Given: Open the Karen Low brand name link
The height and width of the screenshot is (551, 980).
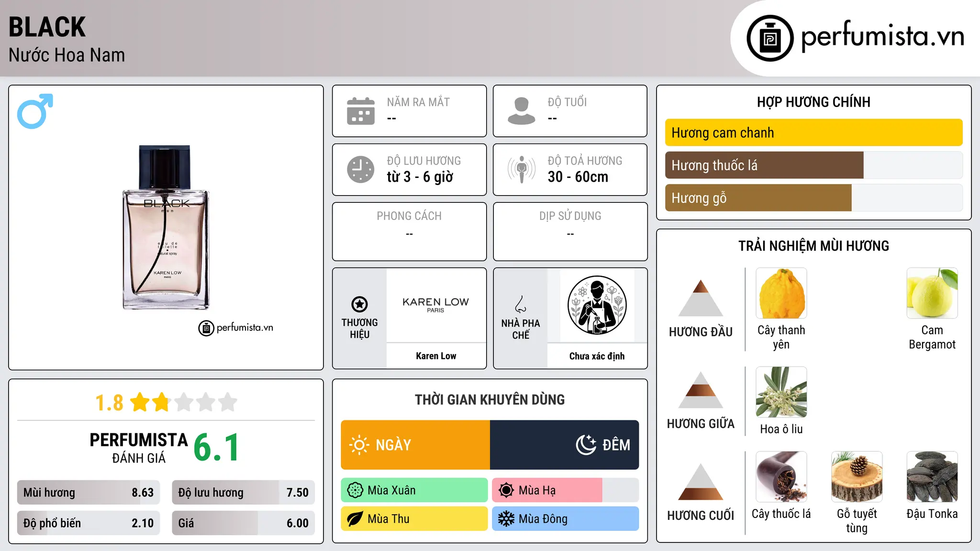Looking at the screenshot, I should point(436,356).
